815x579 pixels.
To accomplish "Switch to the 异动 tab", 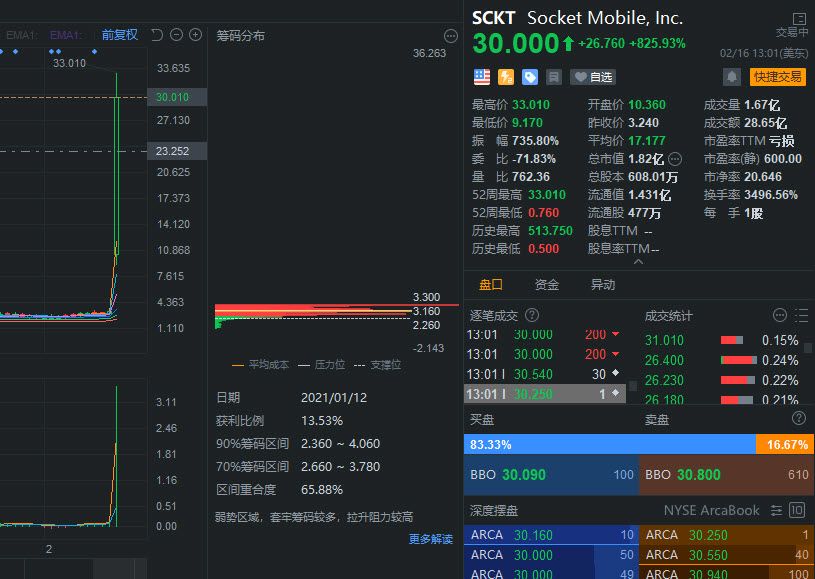I will [602, 284].
